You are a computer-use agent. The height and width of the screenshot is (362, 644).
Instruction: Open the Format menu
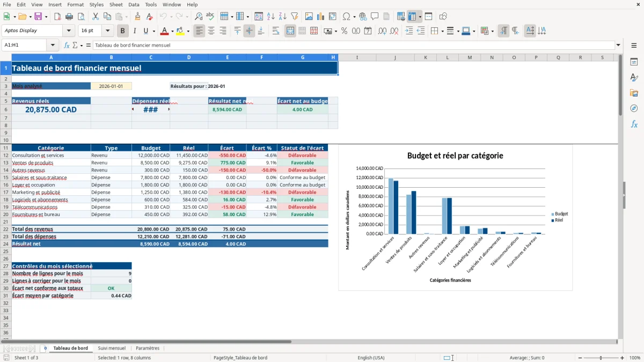coord(75,4)
